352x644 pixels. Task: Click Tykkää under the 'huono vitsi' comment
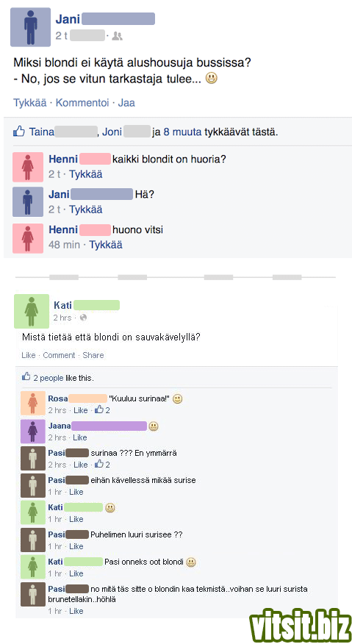[x=106, y=246]
